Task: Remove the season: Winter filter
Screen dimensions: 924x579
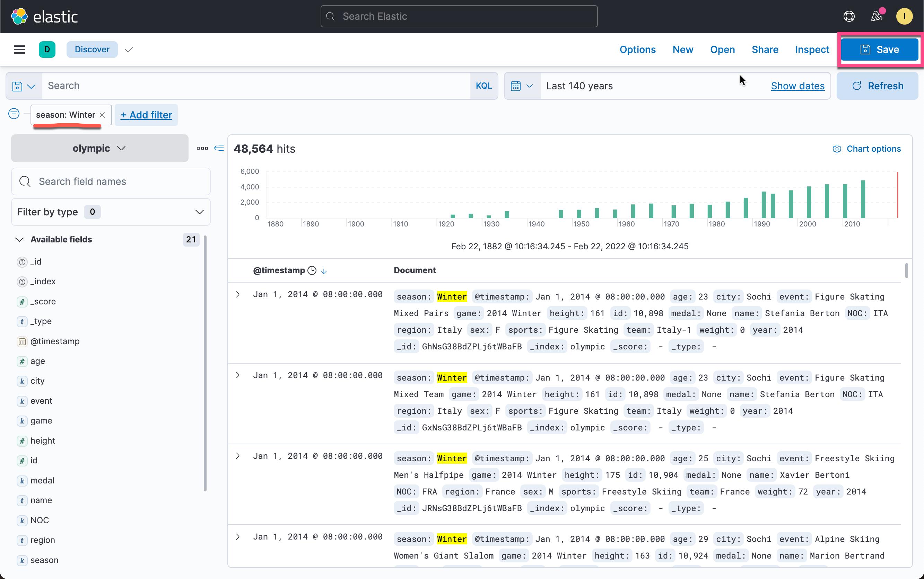Action: [x=102, y=115]
